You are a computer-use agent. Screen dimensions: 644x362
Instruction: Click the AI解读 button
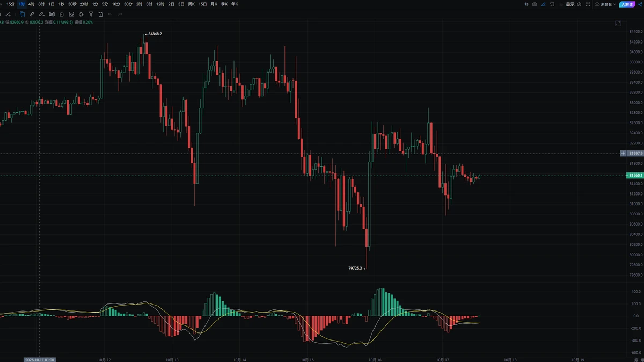point(627,4)
